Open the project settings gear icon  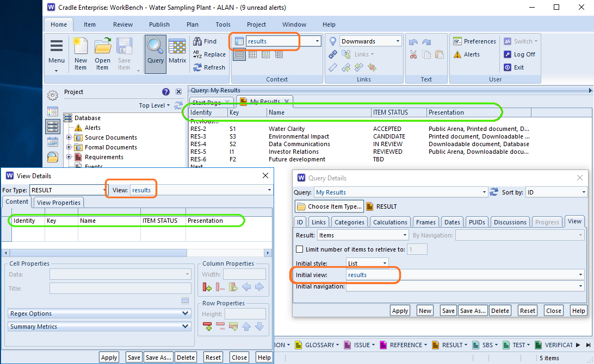coord(53,96)
